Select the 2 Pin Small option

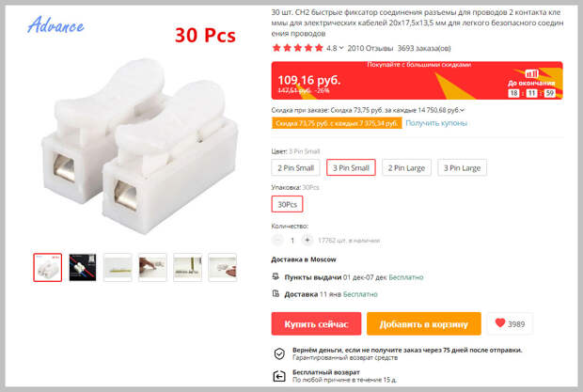295,167
